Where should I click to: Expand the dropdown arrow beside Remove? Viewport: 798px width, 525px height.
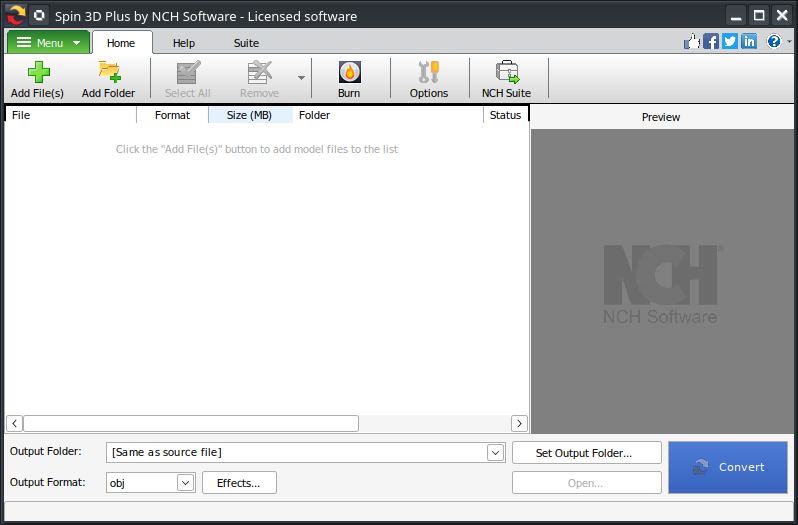point(301,78)
